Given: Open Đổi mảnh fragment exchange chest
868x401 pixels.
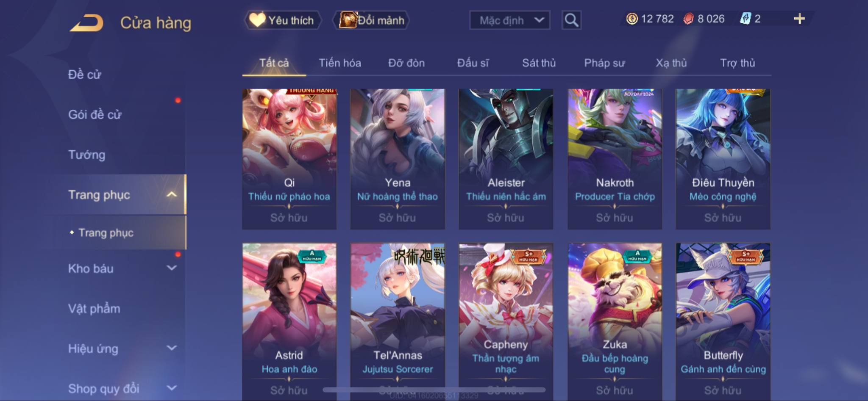Looking at the screenshot, I should tap(372, 20).
